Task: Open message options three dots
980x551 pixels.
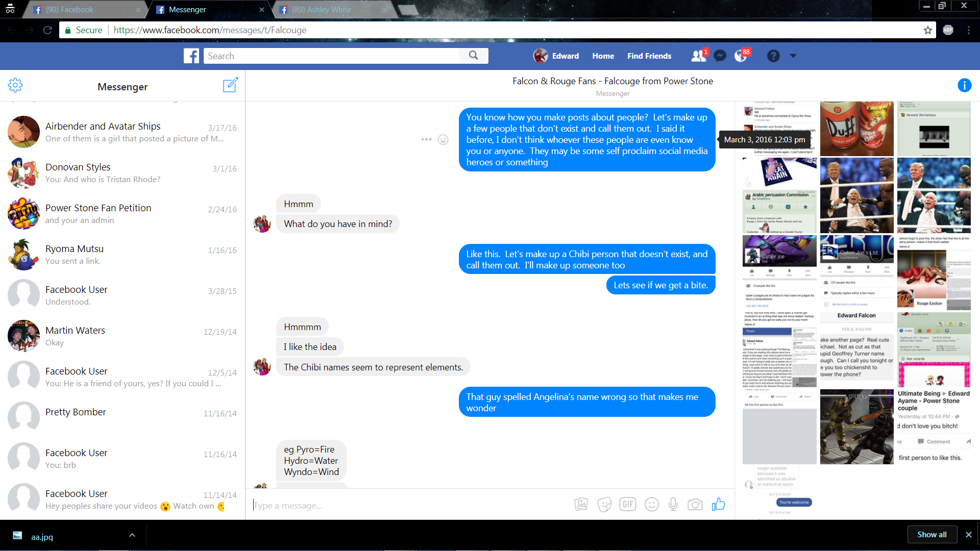Action: click(426, 139)
